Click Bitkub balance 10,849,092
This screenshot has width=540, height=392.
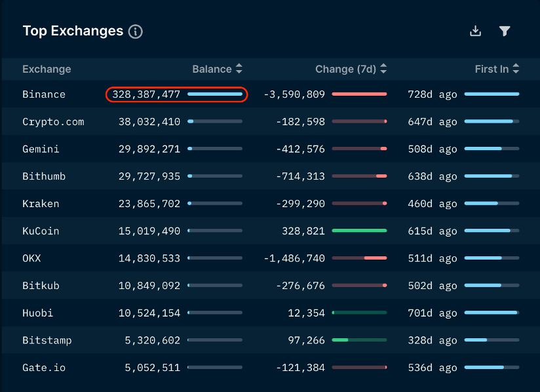[149, 286]
